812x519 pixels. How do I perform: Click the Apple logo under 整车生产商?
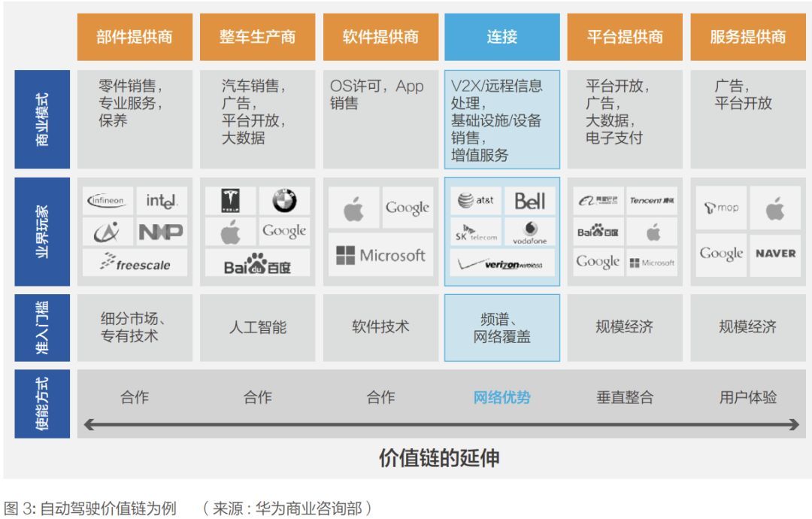click(x=231, y=232)
